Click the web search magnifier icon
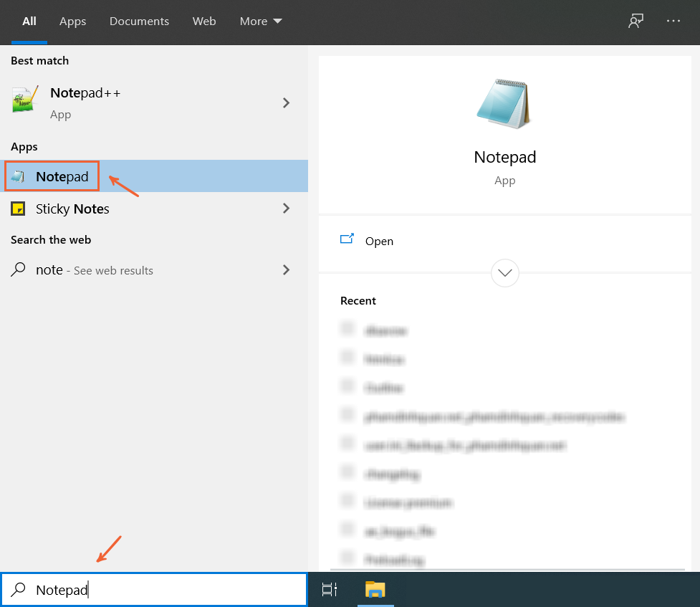 pyautogui.click(x=18, y=269)
